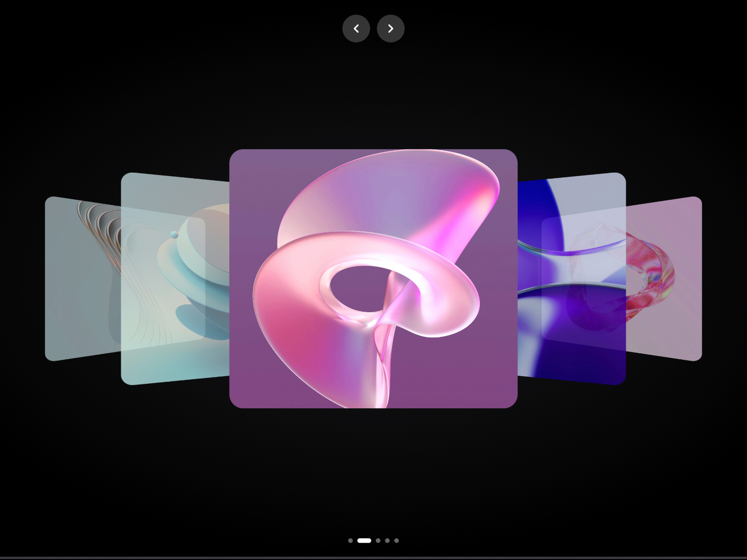This screenshot has width=747, height=560.
Task: Select the last pagination dot
Action: [396, 540]
